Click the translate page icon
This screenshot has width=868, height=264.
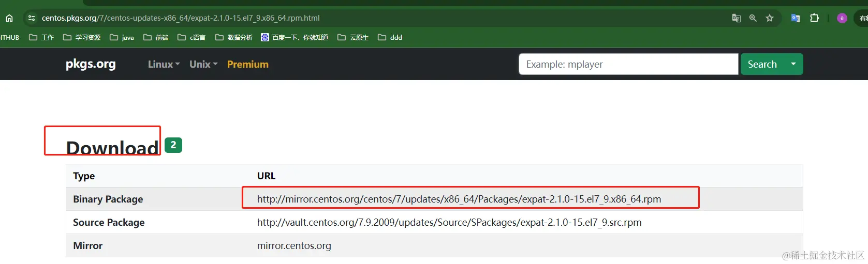pos(736,18)
